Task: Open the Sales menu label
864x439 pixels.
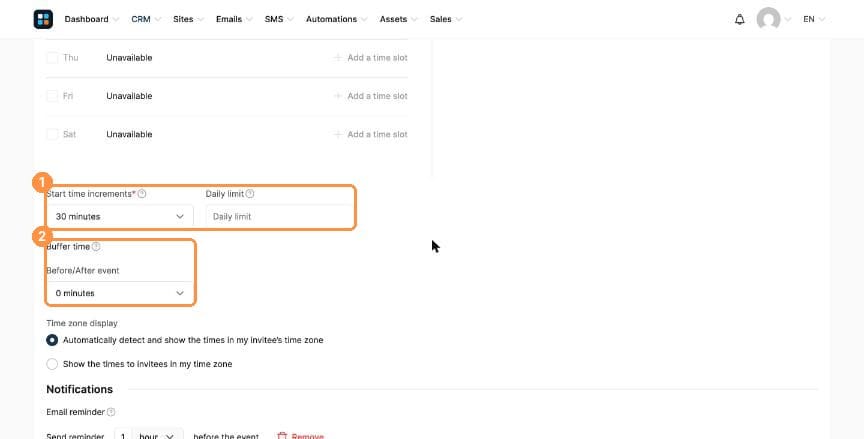Action: pyautogui.click(x=441, y=19)
